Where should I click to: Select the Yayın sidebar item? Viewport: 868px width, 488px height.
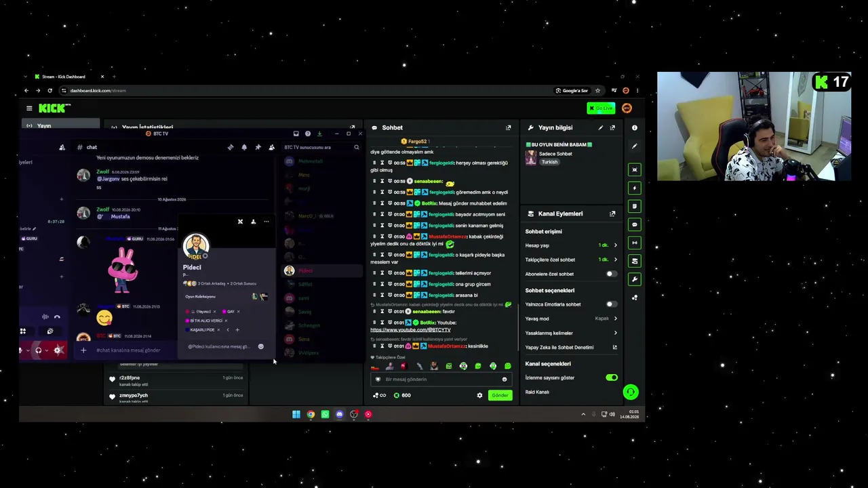[x=60, y=125]
